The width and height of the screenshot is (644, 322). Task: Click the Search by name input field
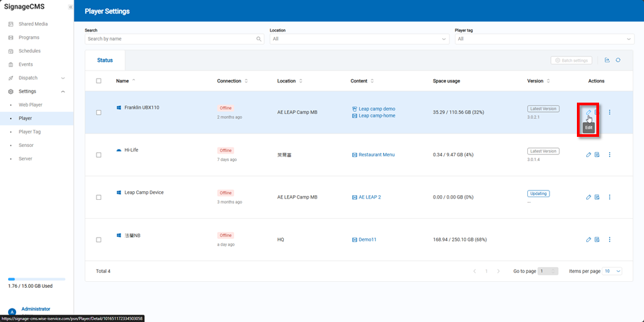[171, 39]
